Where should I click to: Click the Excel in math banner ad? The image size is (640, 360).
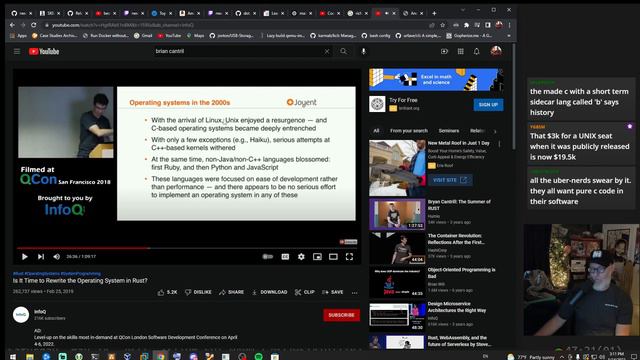click(436, 79)
